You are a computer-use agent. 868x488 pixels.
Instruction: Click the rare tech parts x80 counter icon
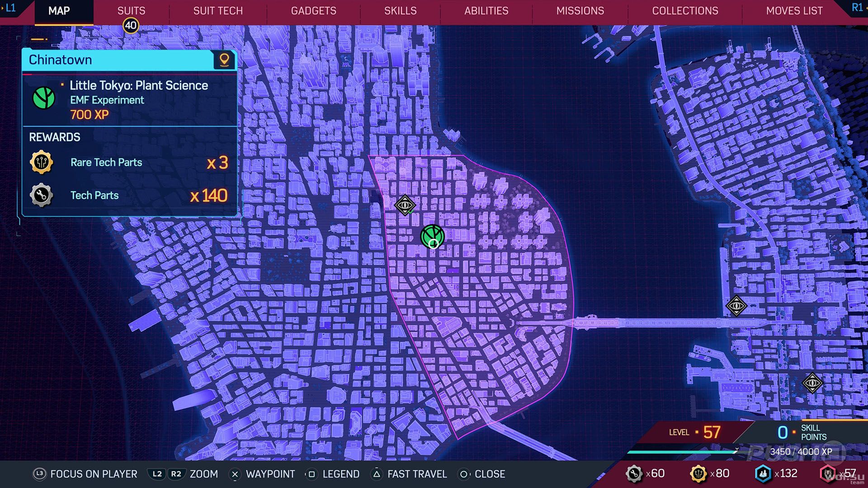pos(698,474)
